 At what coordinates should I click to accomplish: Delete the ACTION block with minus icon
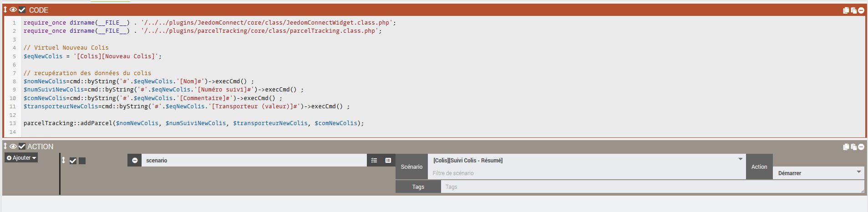click(861, 146)
